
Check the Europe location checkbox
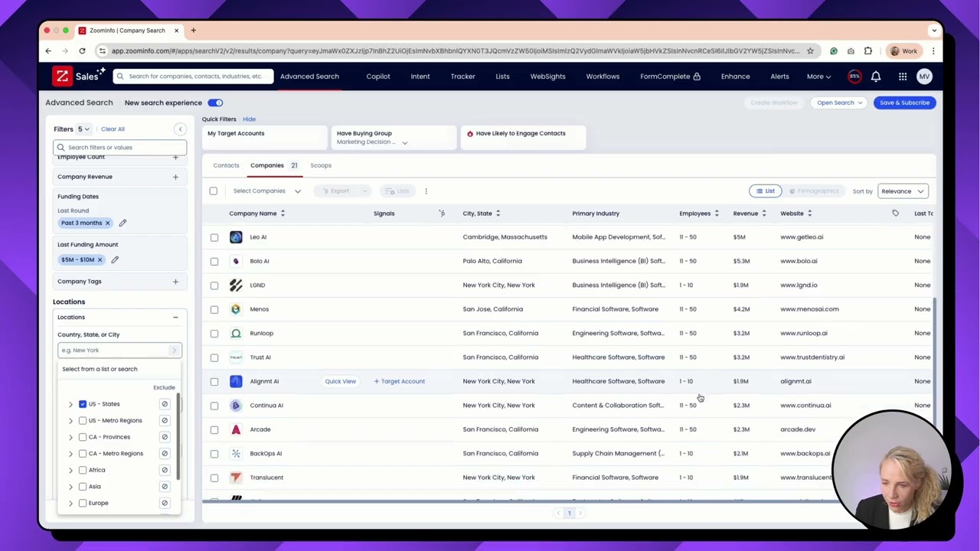83,503
